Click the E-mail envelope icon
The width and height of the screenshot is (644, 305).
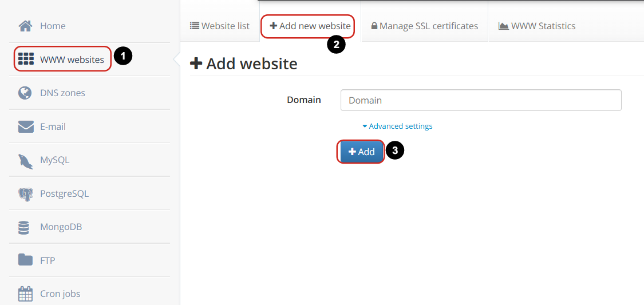point(26,126)
